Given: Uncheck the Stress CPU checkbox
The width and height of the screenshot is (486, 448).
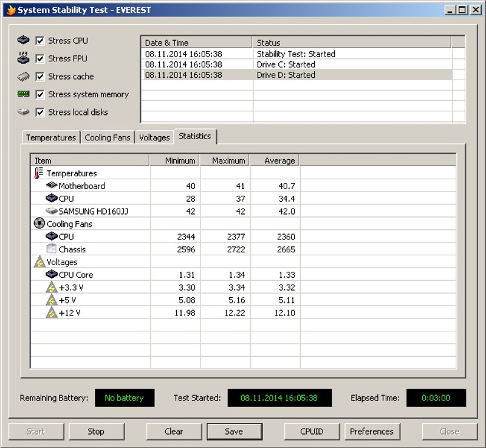Looking at the screenshot, I should click(40, 41).
